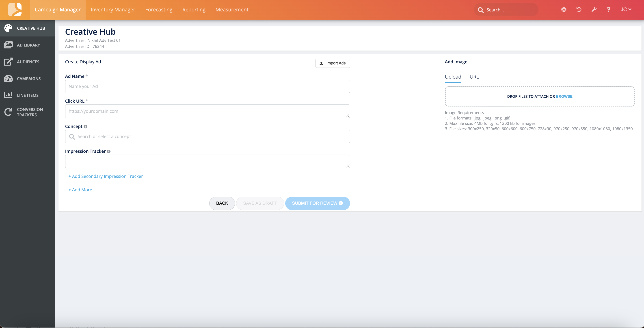
Task: Open Ad Library from the sidebar icon
Action: coord(8,45)
